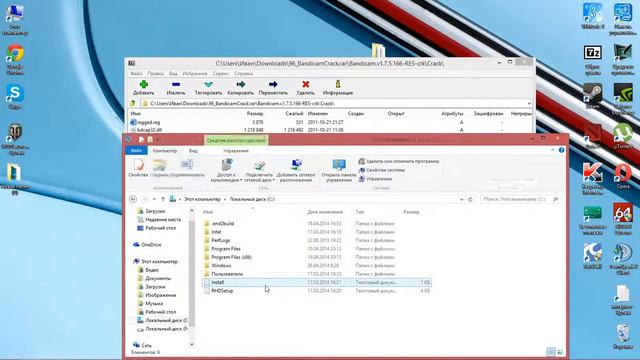The image size is (640, 360).
Task: Sort Explorer list by Дата изменения column
Action: point(325,212)
